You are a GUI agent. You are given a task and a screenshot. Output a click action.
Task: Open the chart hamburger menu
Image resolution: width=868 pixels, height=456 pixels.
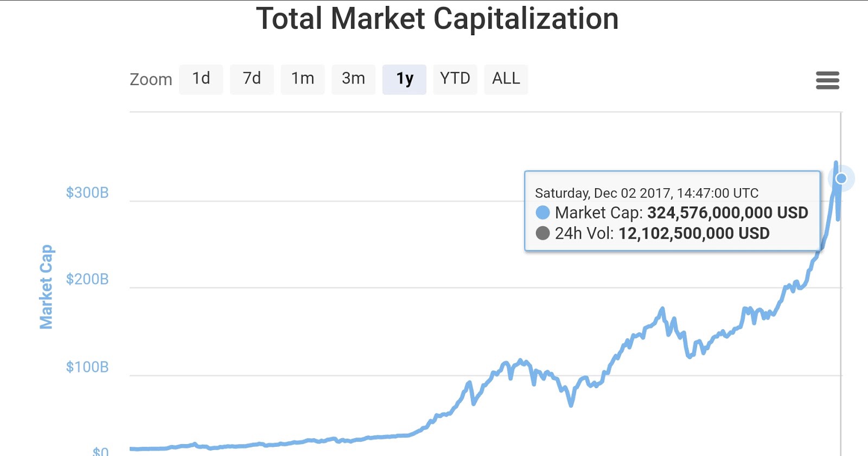pyautogui.click(x=827, y=80)
